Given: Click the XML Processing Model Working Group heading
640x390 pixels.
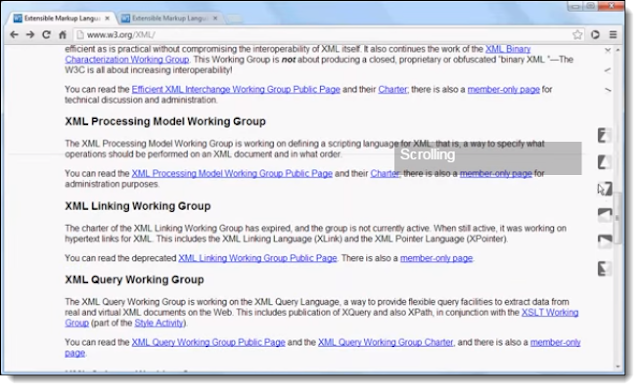Looking at the screenshot, I should click(165, 122).
